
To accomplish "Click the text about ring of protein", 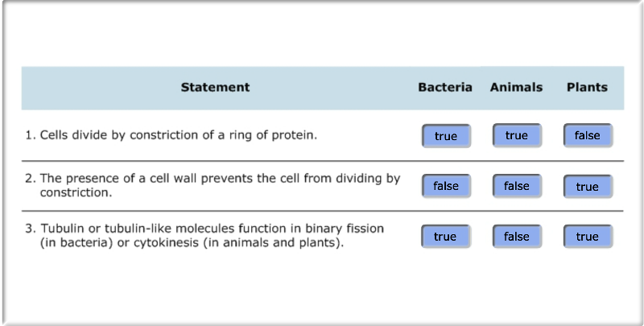I will [x=179, y=135].
